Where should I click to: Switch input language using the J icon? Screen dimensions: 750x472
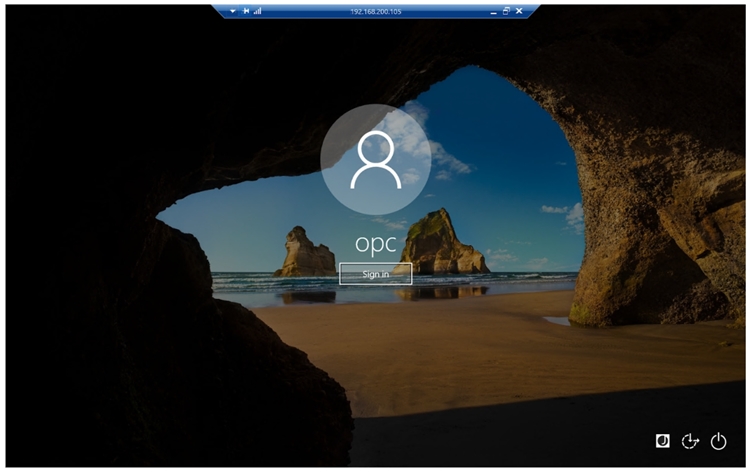pyautogui.click(x=661, y=441)
